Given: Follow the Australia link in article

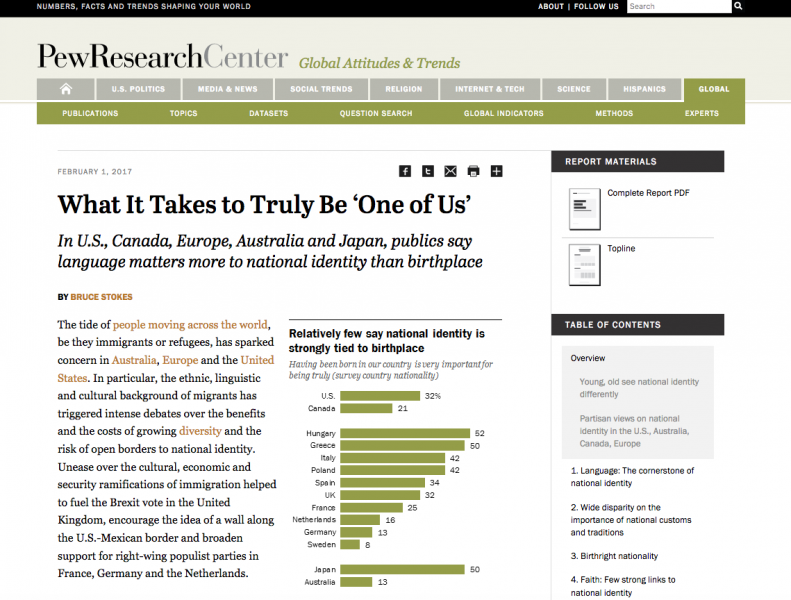Looking at the screenshot, I should (134, 360).
